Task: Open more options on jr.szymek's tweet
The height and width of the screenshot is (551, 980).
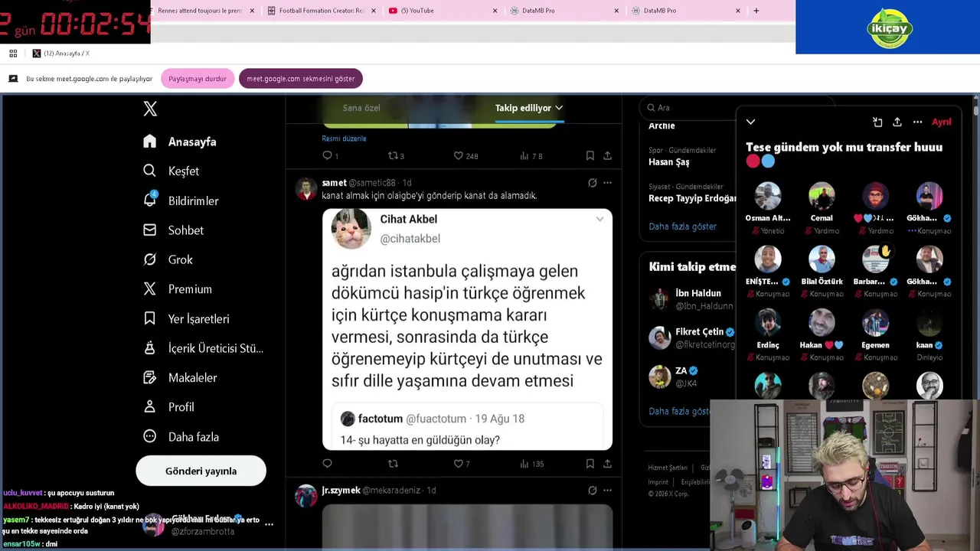Action: (607, 490)
